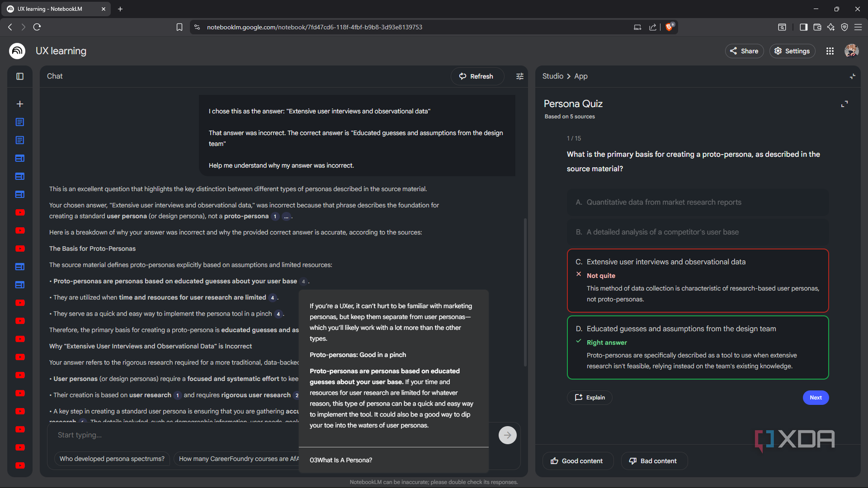
Task: Open the Google apps grid icon
Action: [x=830, y=51]
